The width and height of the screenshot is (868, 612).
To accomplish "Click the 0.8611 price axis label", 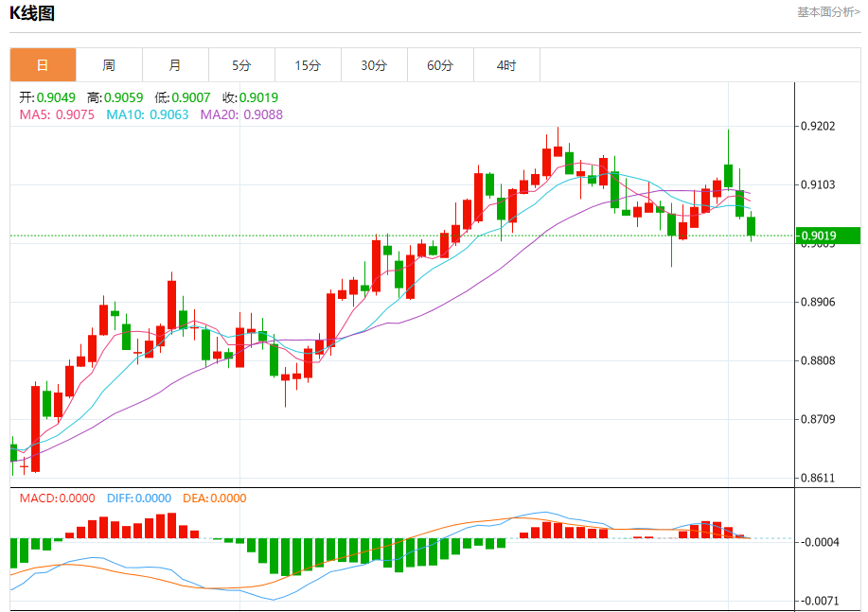I will click(818, 478).
